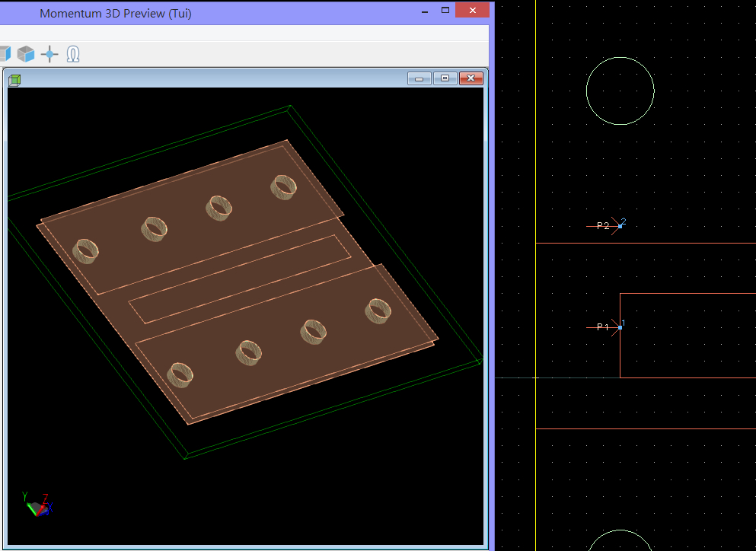
Task: Minimize the Momentum 3D Preview window
Action: [425, 11]
